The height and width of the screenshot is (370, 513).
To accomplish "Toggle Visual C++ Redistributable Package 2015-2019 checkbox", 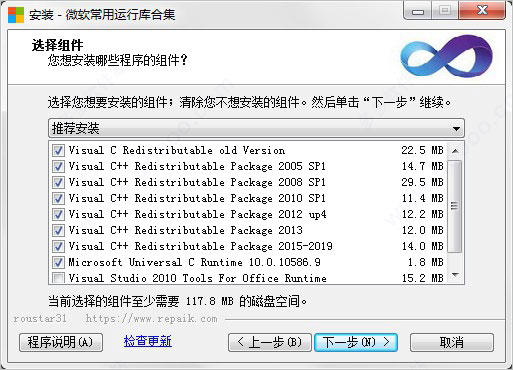I will tap(58, 246).
